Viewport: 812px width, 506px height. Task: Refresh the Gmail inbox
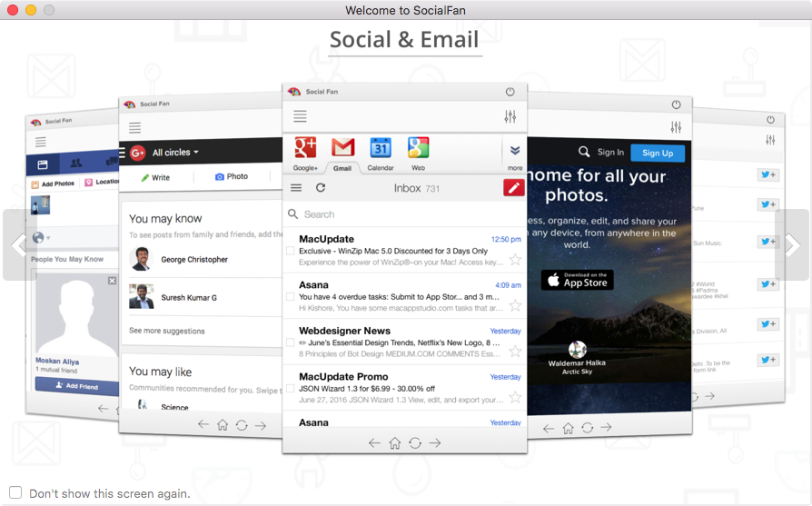click(321, 187)
